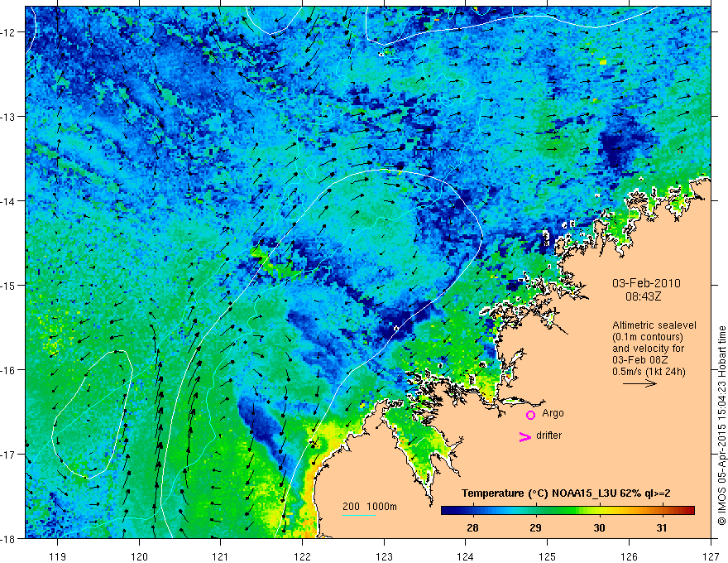The image size is (728, 563).
Task: Click latitude axis label -14
Action: [x=8, y=201]
